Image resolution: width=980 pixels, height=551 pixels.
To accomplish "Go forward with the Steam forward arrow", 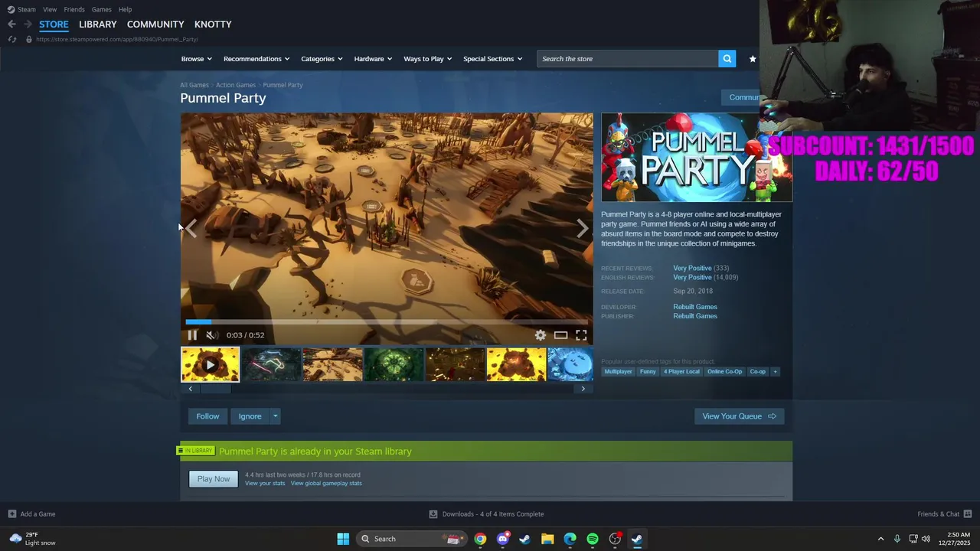I will tap(28, 24).
